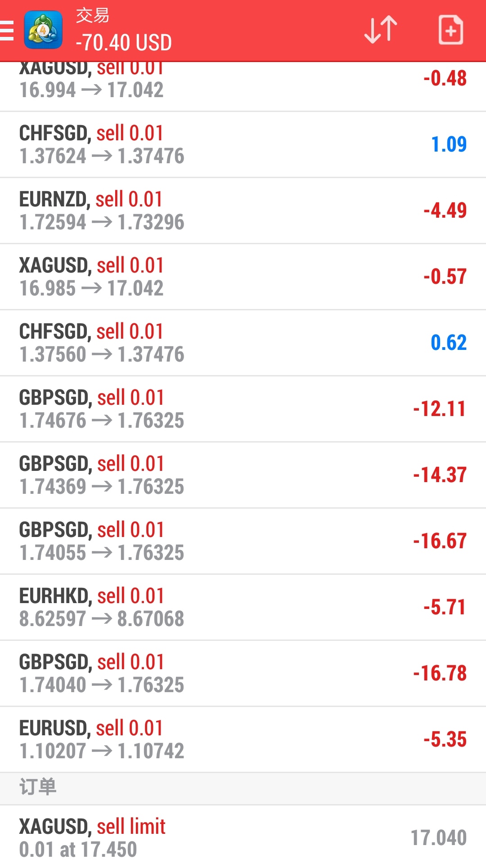Tap the 交易 trade title text
Image resolution: width=486 pixels, height=868 pixels.
[x=92, y=15]
